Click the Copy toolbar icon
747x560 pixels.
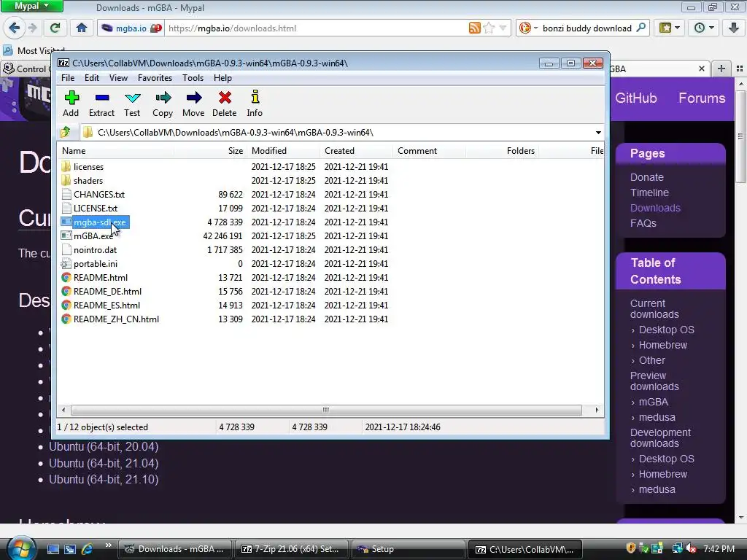tap(163, 104)
